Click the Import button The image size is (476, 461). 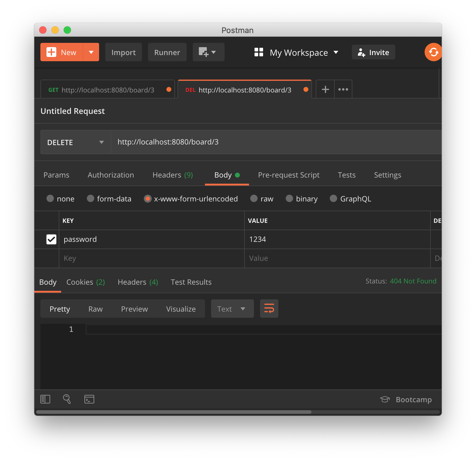coord(124,52)
